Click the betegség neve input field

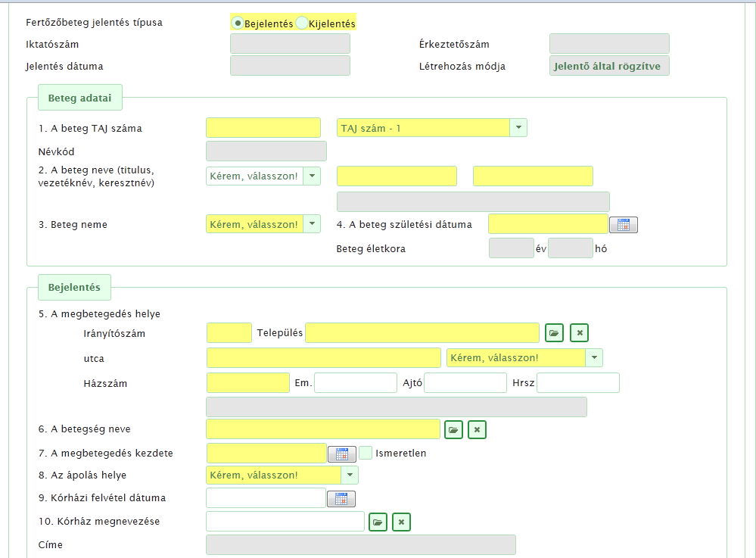323,429
